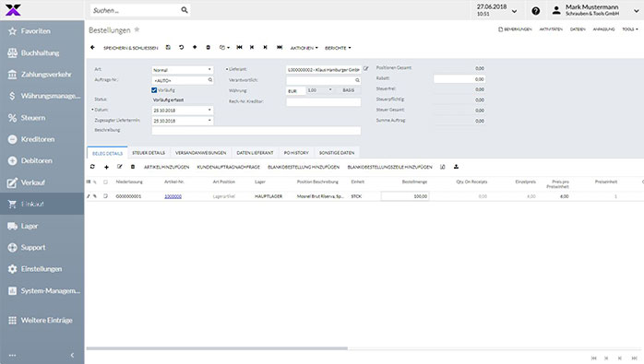Screen dimensions: 644x364
Task: Open the Tools menu at top right
Action: (629, 29)
